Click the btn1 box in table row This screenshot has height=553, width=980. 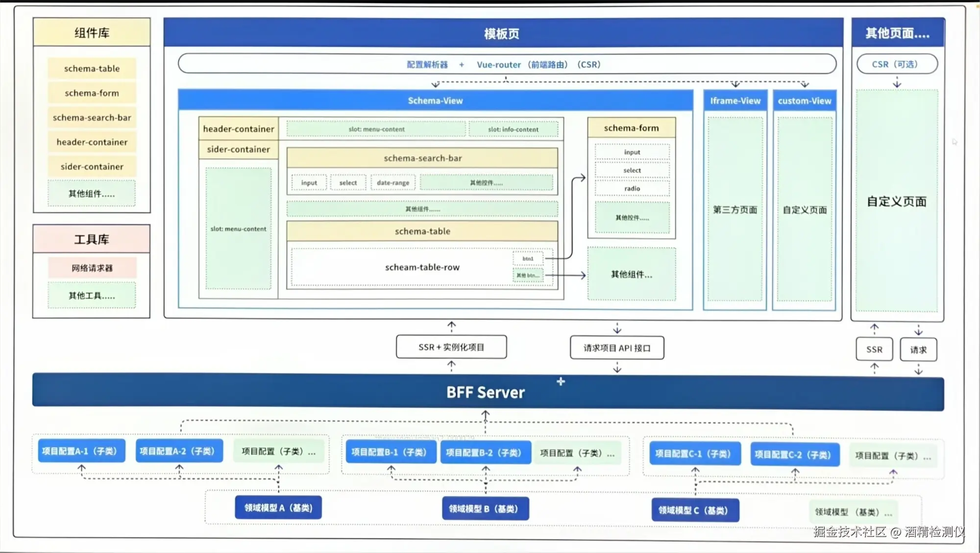tap(528, 258)
